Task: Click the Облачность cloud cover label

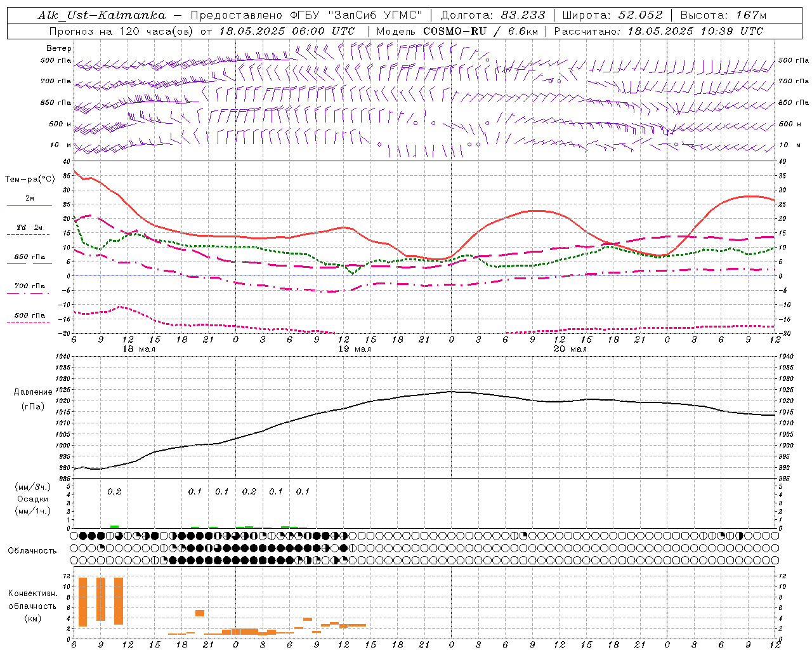Action: point(32,551)
